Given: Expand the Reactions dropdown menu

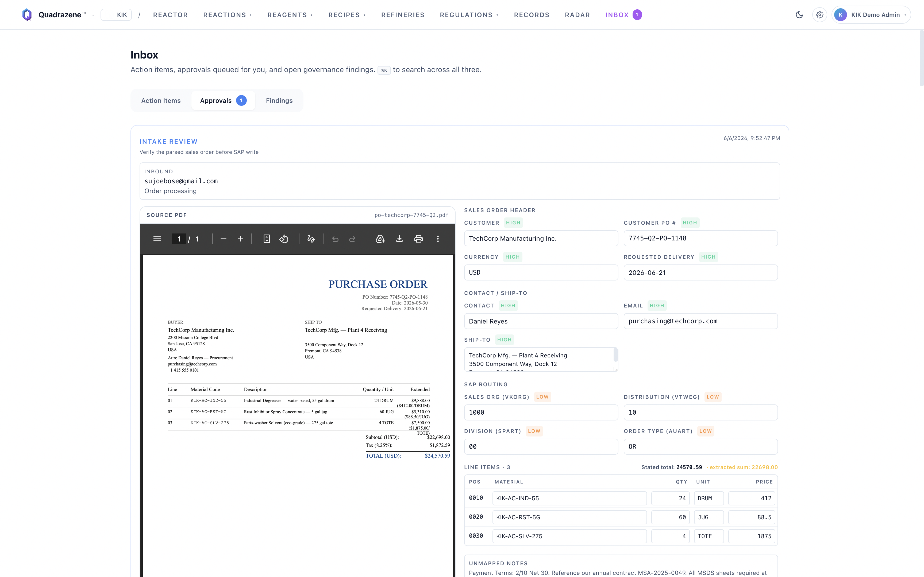Looking at the screenshot, I should point(228,15).
